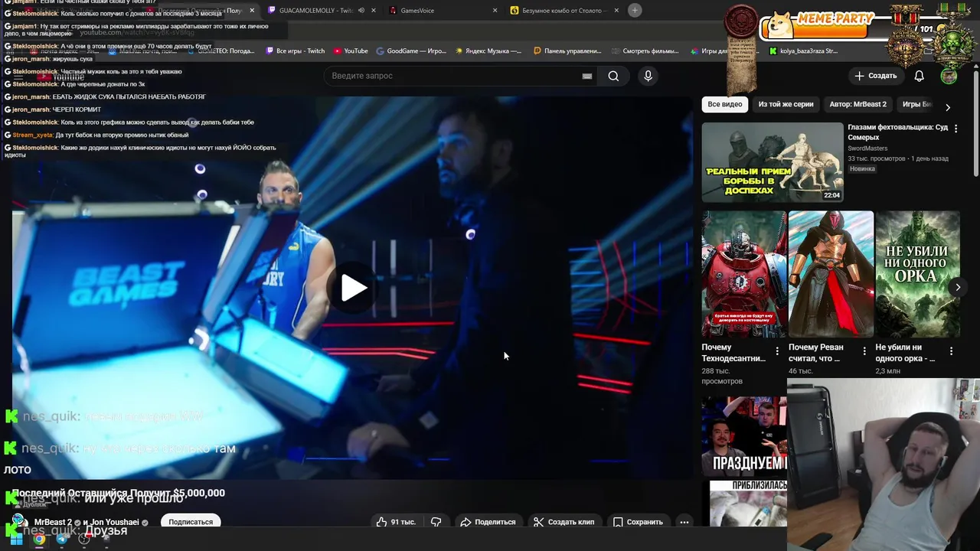Image resolution: width=980 pixels, height=551 pixels.
Task: Share the video with 'Поделиться'
Action: [x=488, y=522]
